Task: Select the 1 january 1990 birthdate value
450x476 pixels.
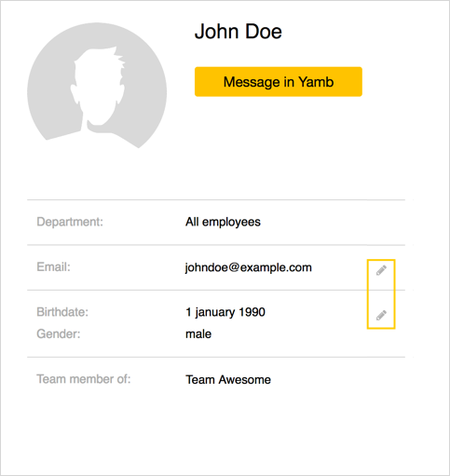Action: (x=225, y=312)
